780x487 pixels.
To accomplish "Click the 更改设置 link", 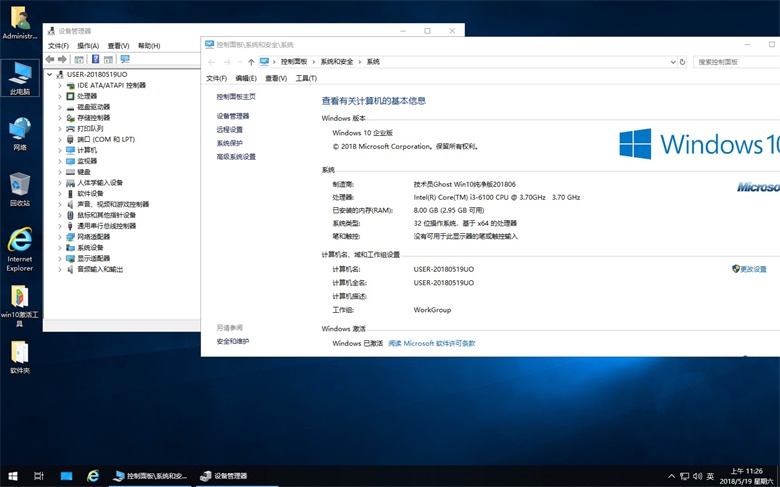I will (x=752, y=269).
